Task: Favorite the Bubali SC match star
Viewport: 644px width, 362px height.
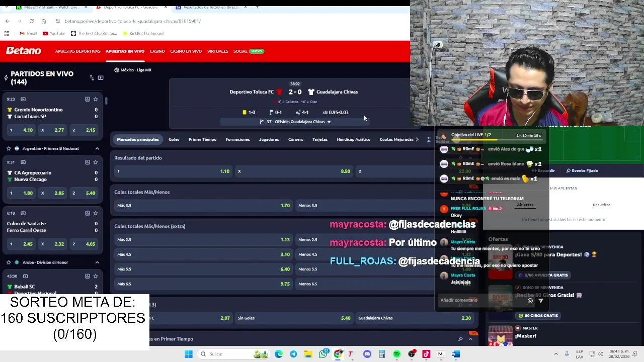Action: click(96, 276)
